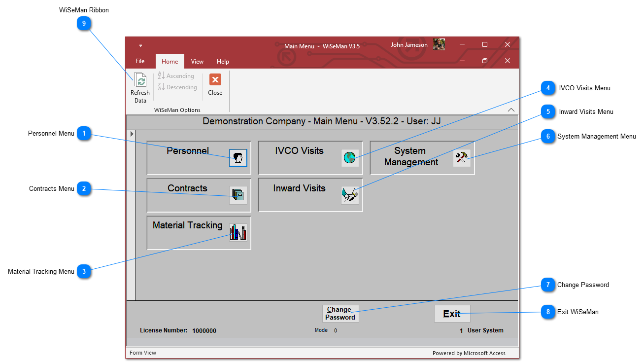Open System Management tools icon
Viewport: 644px width, 363px height.
(x=462, y=158)
